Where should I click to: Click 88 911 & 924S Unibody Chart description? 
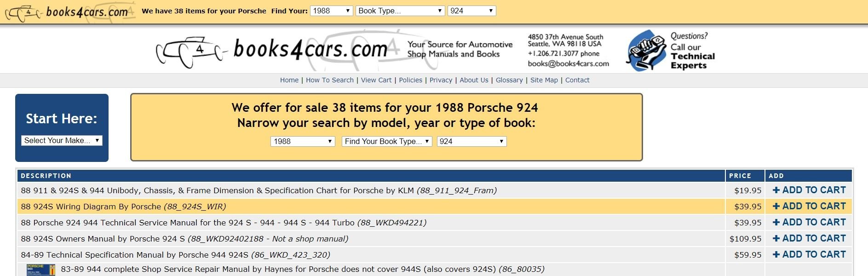pyautogui.click(x=259, y=190)
